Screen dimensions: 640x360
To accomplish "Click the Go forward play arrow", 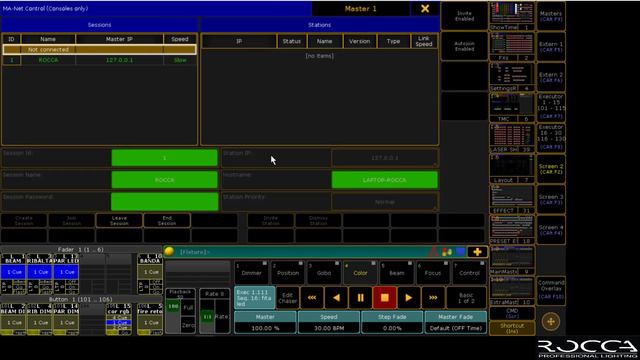I will coord(409,298).
